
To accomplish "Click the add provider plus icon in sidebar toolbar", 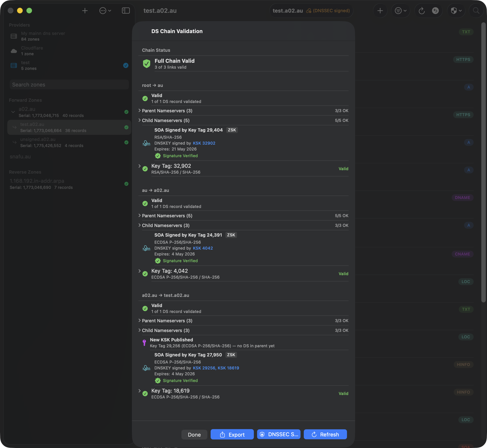I will coord(85,11).
